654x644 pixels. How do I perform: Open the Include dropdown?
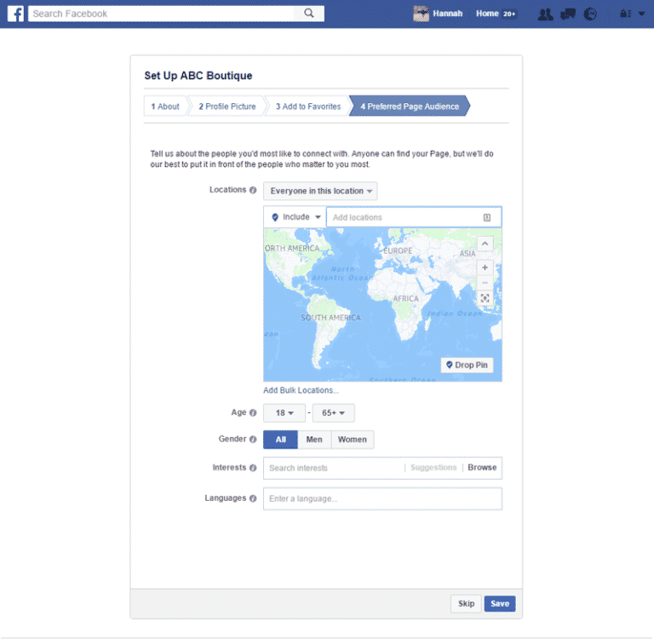click(x=295, y=217)
